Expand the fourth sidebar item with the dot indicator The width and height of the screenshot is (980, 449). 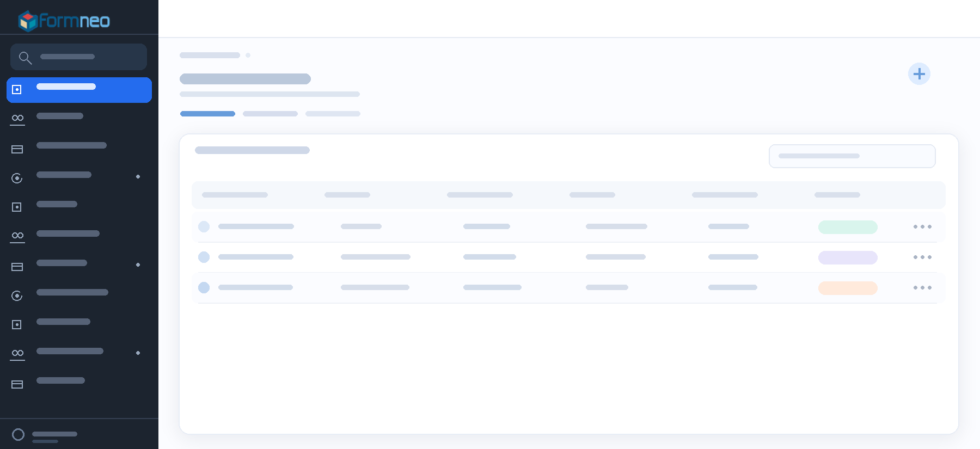[x=79, y=177]
